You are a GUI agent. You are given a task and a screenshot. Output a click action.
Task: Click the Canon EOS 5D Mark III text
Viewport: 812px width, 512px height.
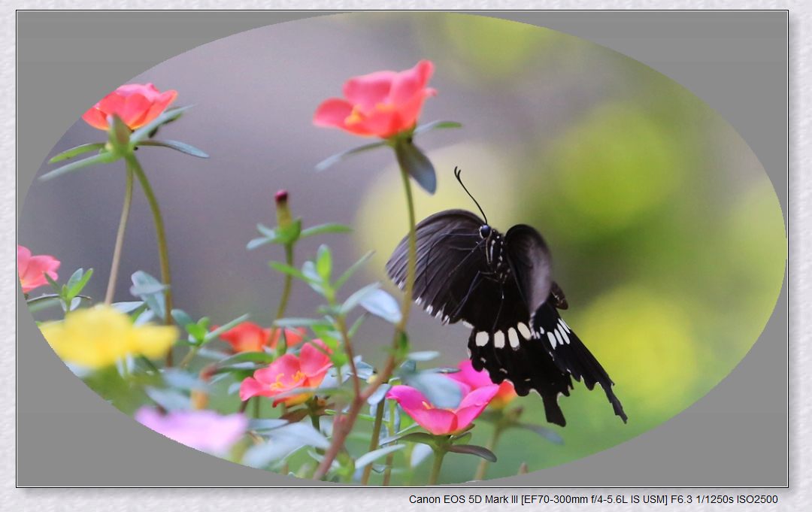(463, 499)
